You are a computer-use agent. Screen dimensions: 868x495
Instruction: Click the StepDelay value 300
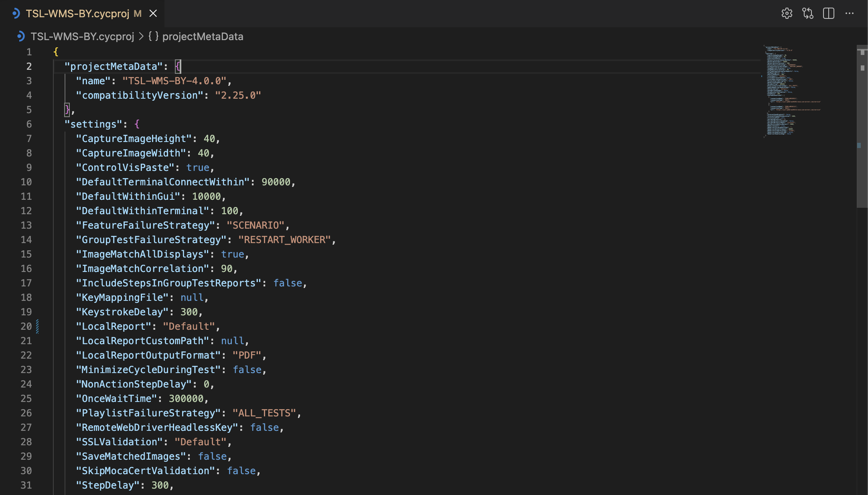tap(160, 485)
